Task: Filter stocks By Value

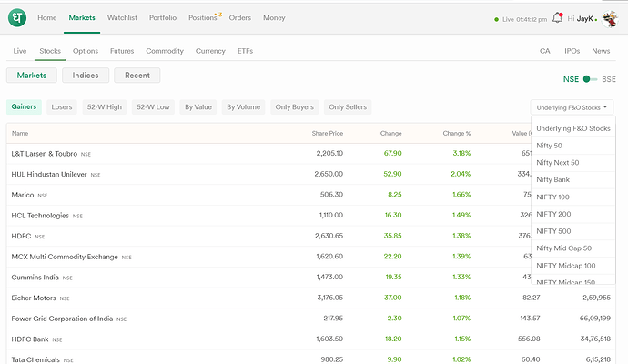Action: (x=198, y=106)
